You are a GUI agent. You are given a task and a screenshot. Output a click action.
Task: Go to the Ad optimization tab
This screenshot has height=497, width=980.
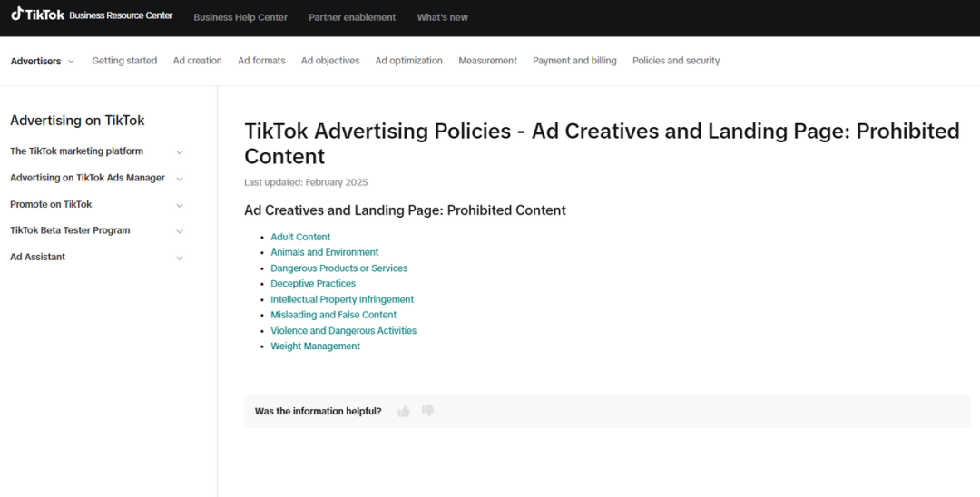click(408, 61)
